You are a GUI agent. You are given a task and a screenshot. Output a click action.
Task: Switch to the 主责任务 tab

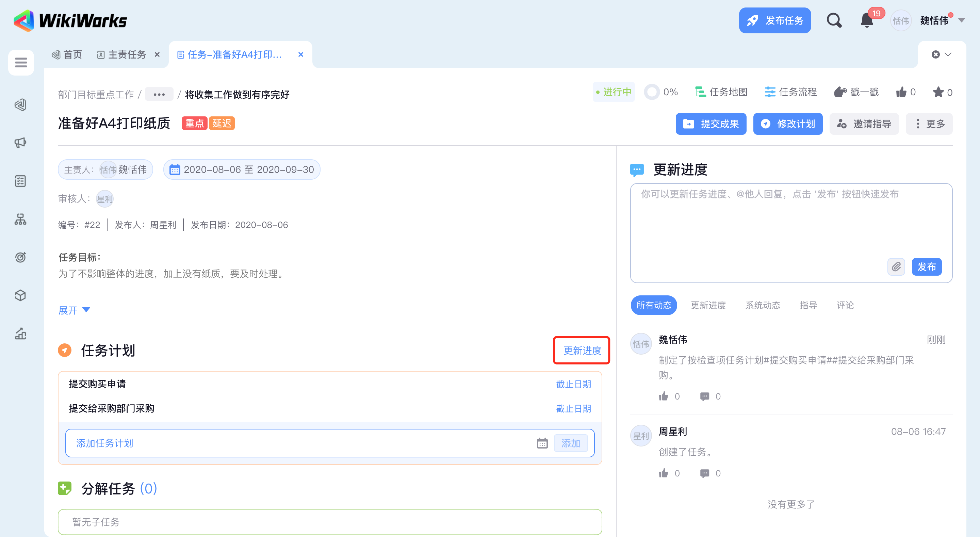(x=127, y=55)
